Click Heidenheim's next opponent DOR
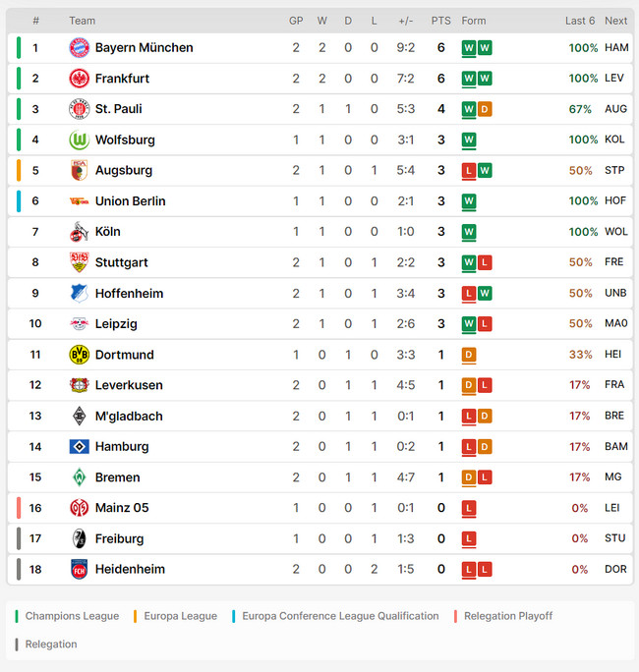The width and height of the screenshot is (639, 672). coord(615,569)
